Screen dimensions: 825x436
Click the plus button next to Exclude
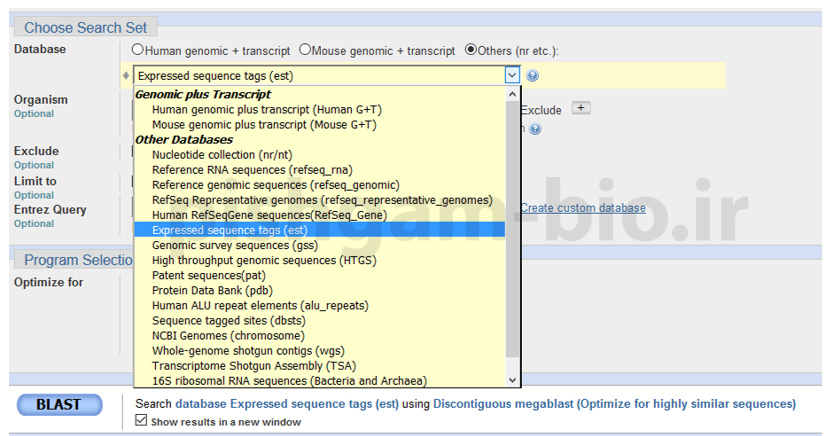point(581,108)
